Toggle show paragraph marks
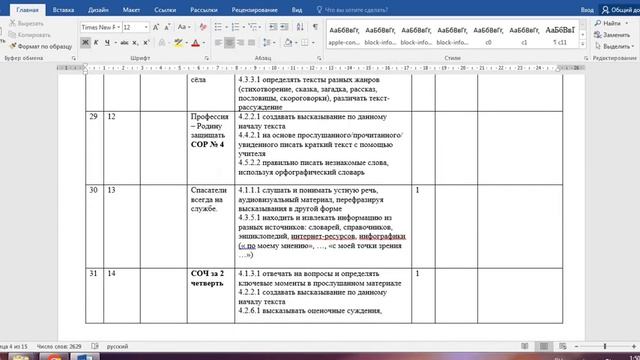 pyautogui.click(x=315, y=27)
